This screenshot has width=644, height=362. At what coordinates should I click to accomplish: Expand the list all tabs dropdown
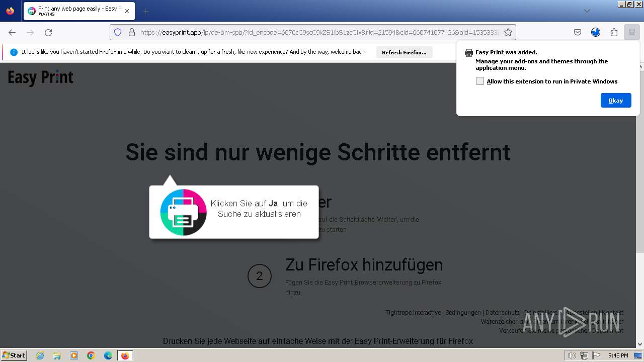(x=587, y=11)
